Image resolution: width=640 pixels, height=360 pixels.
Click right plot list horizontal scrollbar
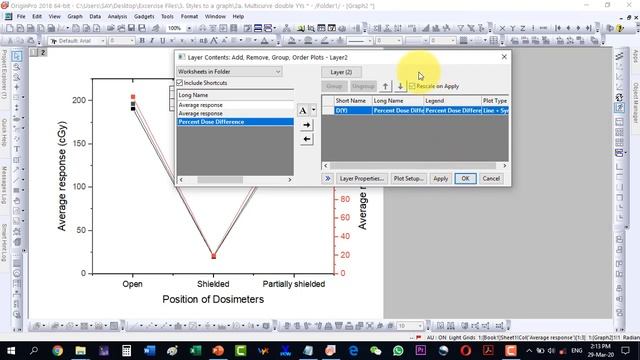[415, 166]
